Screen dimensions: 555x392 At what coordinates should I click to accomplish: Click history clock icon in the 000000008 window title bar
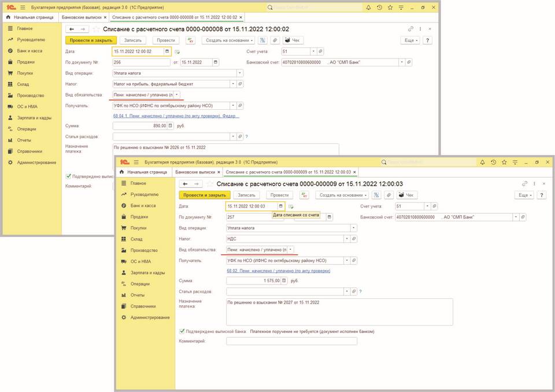click(379, 8)
